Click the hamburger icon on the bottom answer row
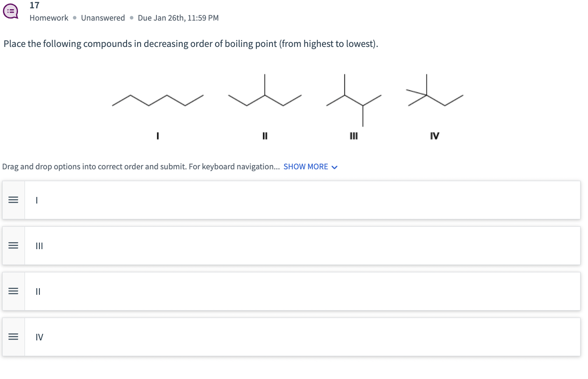 tap(13, 337)
